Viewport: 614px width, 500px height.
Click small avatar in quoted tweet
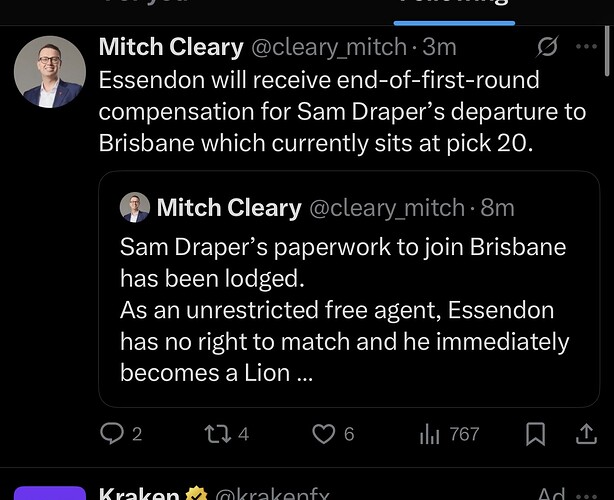(135, 208)
